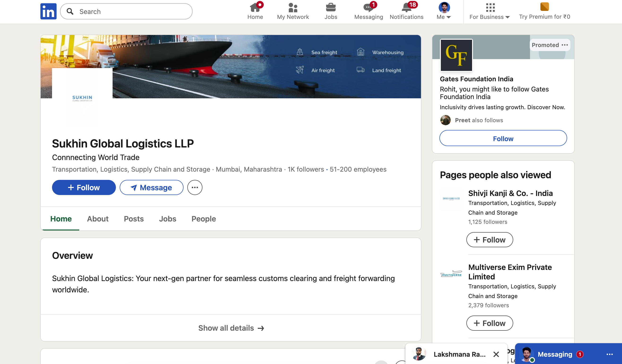Follow Multiverse Exim Private Limited
Screen dimensions: 622x364
[490, 323]
